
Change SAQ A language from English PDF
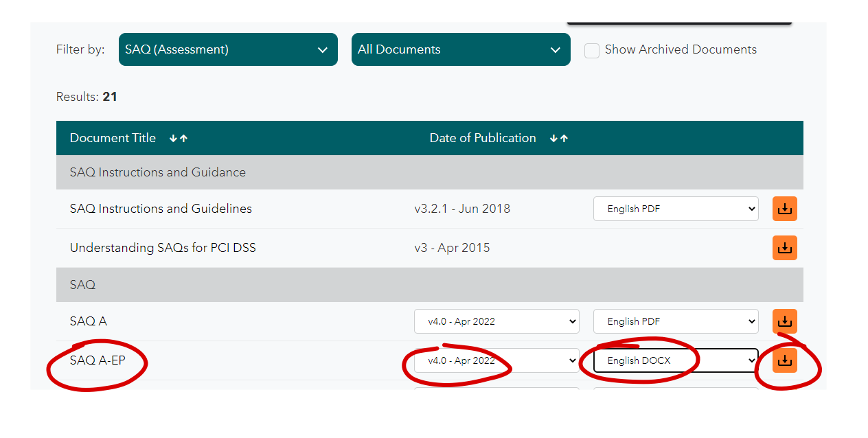coord(676,321)
